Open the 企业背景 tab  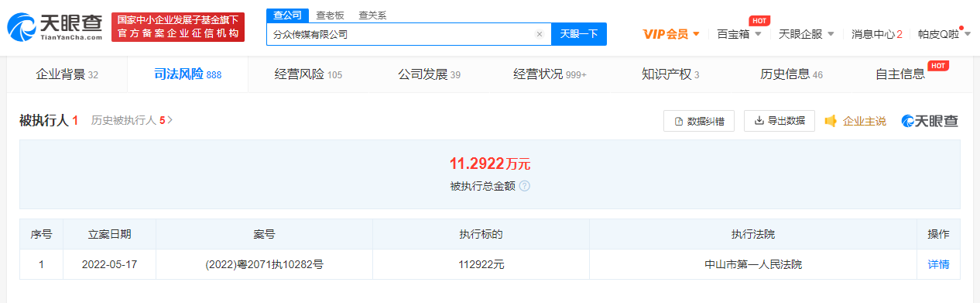tap(67, 74)
